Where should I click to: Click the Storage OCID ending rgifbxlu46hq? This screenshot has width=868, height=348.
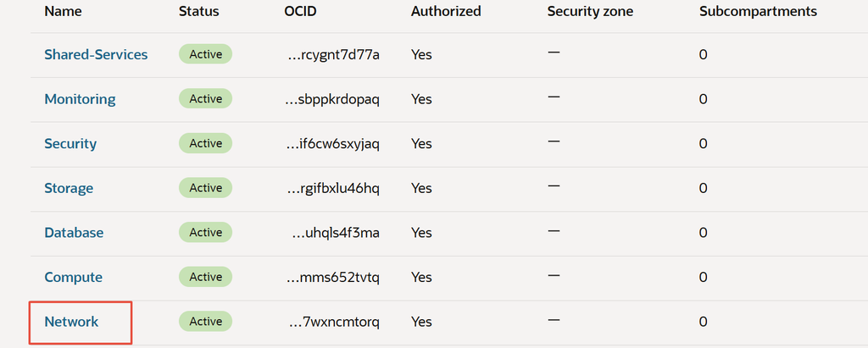[333, 188]
